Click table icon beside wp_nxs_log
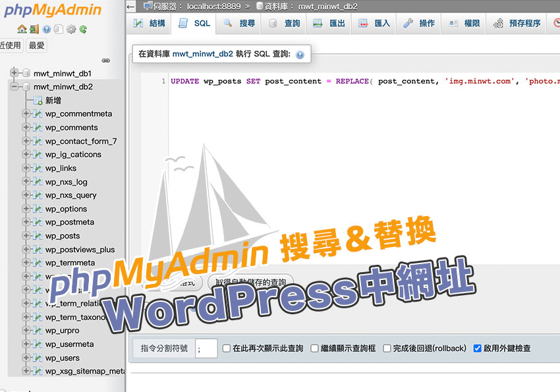560x392 pixels. [x=38, y=182]
